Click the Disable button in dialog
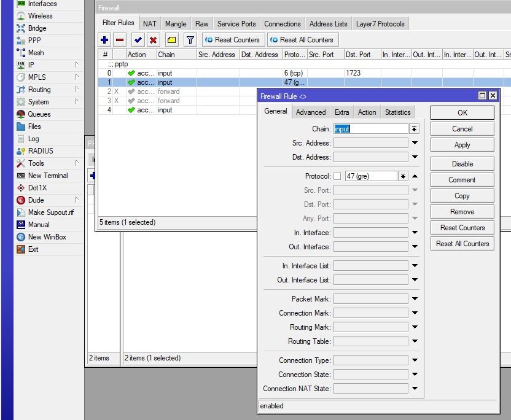 [462, 164]
